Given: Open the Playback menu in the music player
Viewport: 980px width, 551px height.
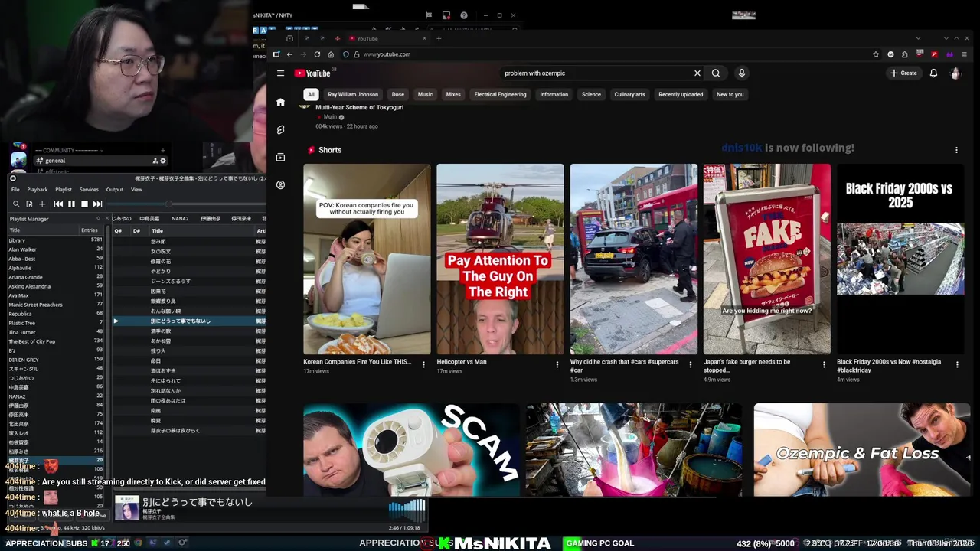Looking at the screenshot, I should point(38,189).
